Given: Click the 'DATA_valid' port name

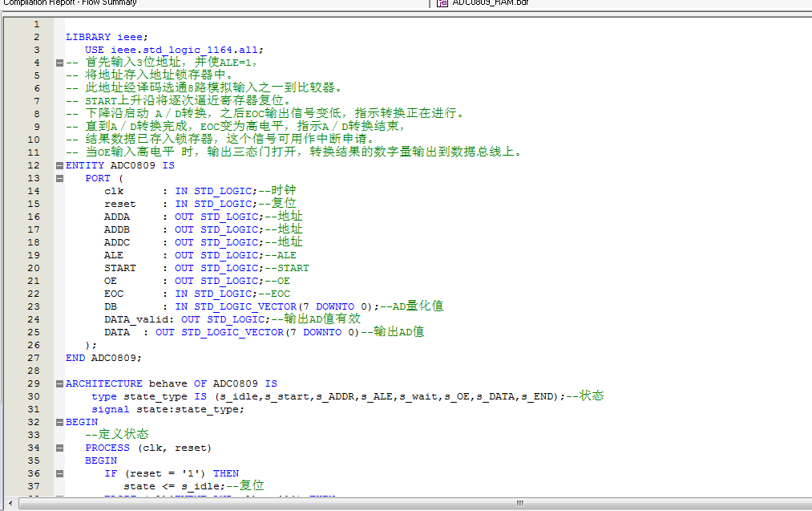Looking at the screenshot, I should coord(136,320).
